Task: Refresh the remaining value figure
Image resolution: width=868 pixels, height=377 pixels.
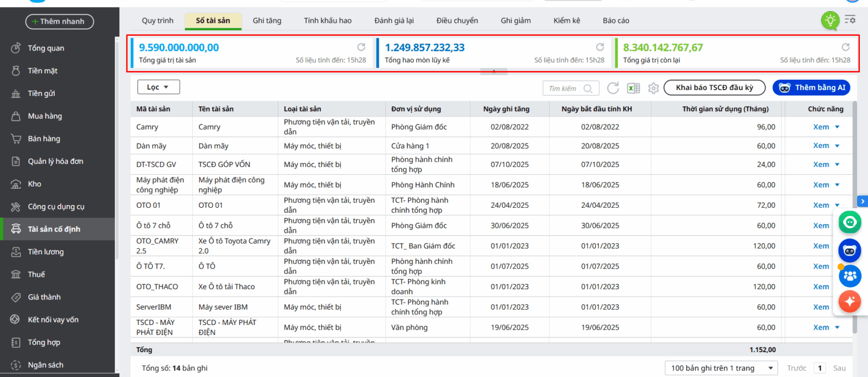Action: coord(845,47)
